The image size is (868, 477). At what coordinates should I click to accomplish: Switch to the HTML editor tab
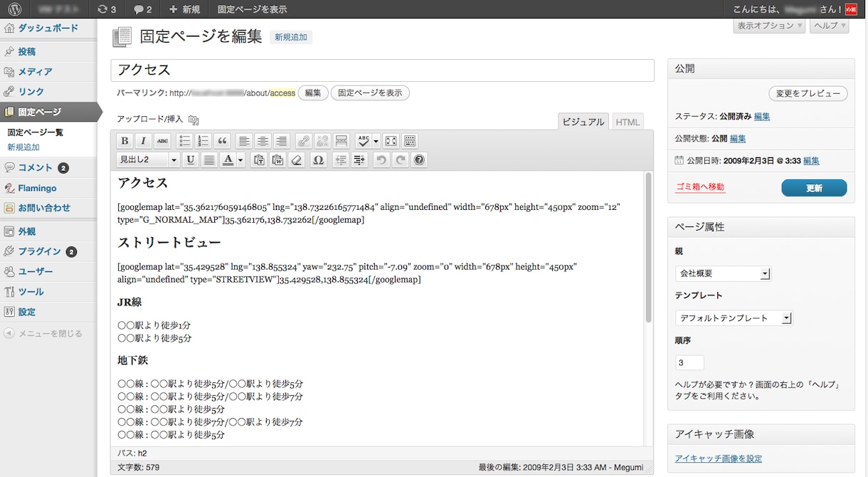pos(628,122)
